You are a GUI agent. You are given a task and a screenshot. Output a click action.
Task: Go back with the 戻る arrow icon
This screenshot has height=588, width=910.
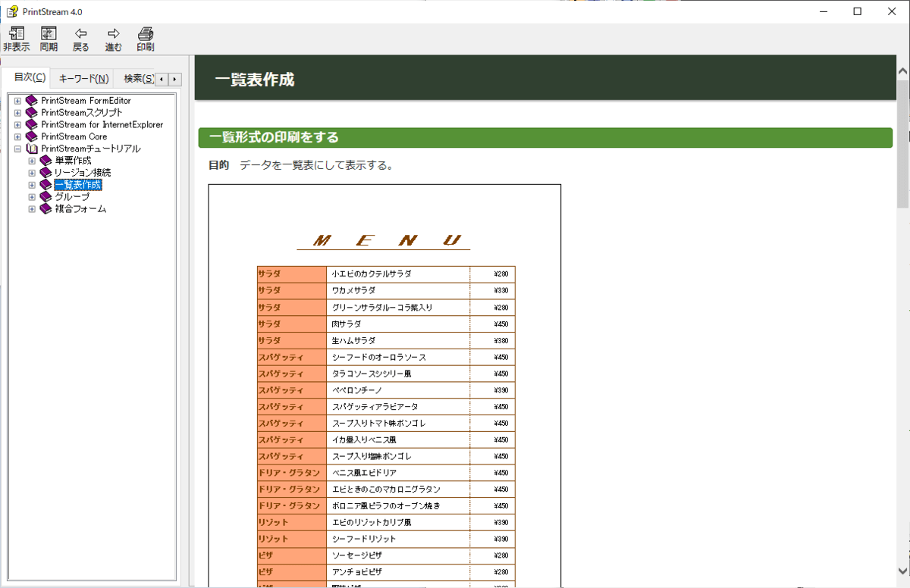[80, 33]
